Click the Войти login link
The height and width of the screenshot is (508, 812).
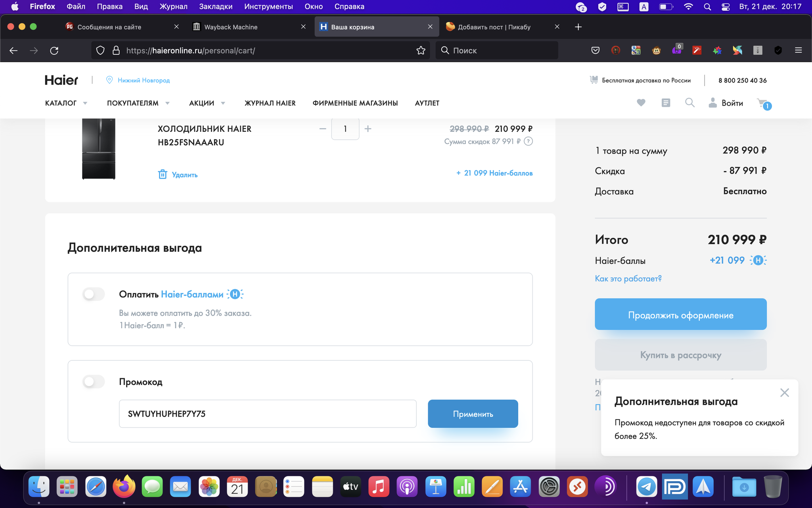tap(732, 103)
